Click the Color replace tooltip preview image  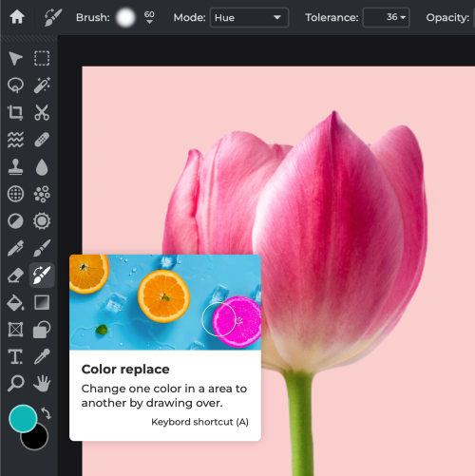pyautogui.click(x=165, y=302)
